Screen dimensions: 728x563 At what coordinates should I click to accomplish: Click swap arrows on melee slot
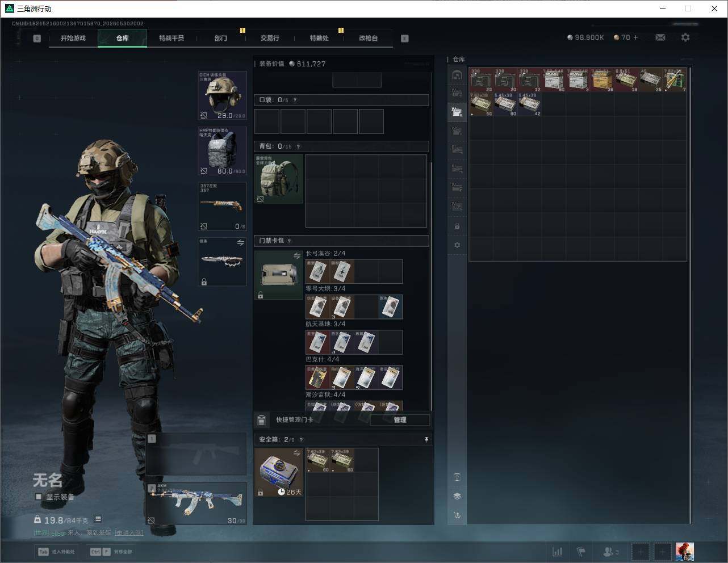point(240,242)
